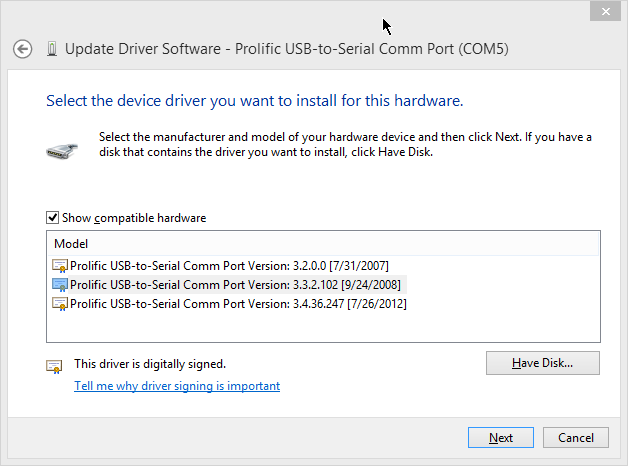Select the driver dated 9/24/2008

click(x=230, y=285)
